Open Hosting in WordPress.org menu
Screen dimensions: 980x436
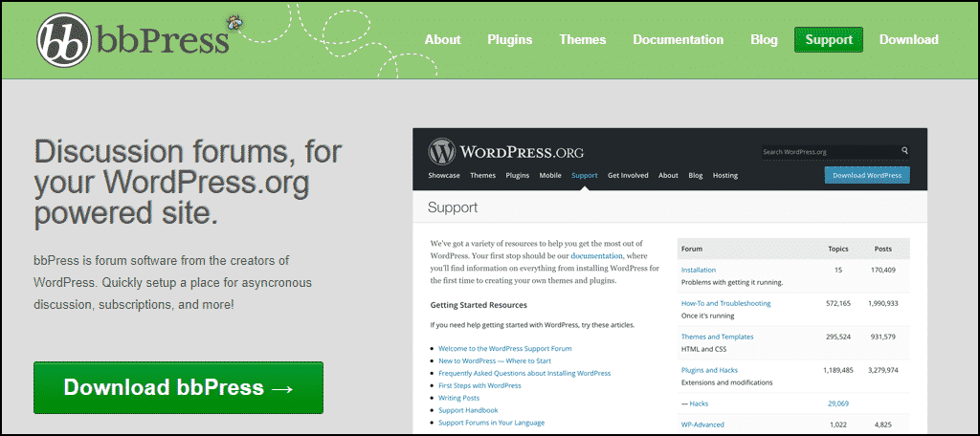[x=725, y=176]
